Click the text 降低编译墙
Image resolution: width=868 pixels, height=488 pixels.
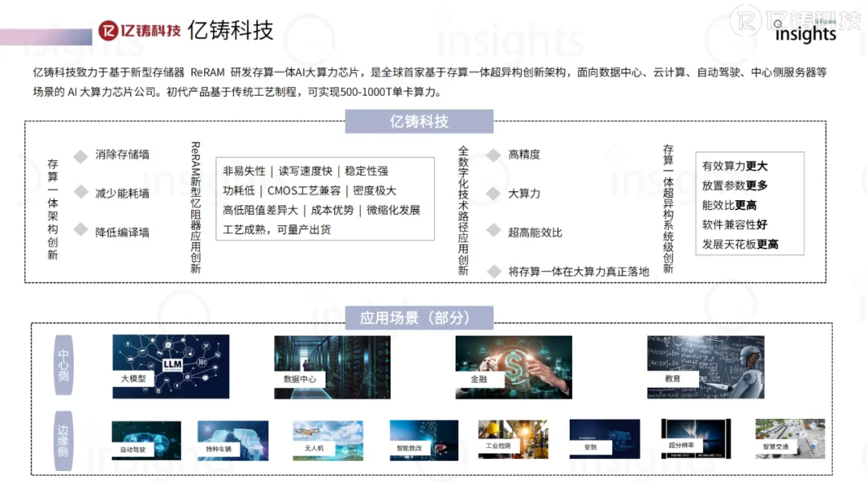tap(122, 232)
